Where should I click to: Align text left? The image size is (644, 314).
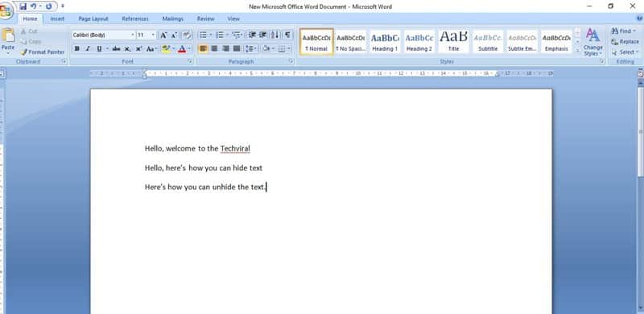[204, 49]
